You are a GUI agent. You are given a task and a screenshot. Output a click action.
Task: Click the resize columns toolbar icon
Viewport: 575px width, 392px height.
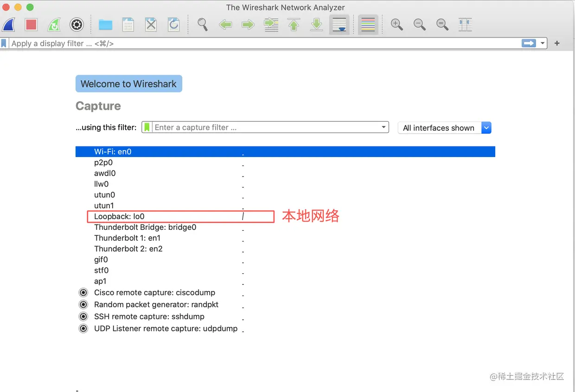click(465, 25)
